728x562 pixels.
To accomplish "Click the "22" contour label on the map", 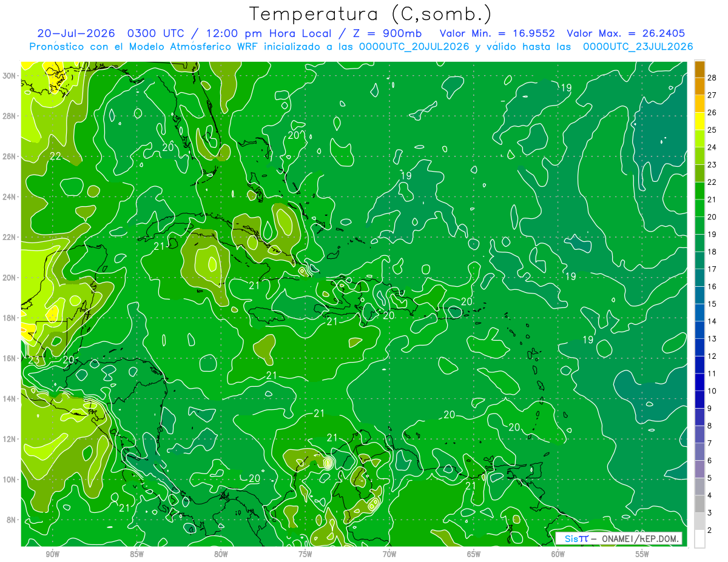I will pyautogui.click(x=56, y=156).
